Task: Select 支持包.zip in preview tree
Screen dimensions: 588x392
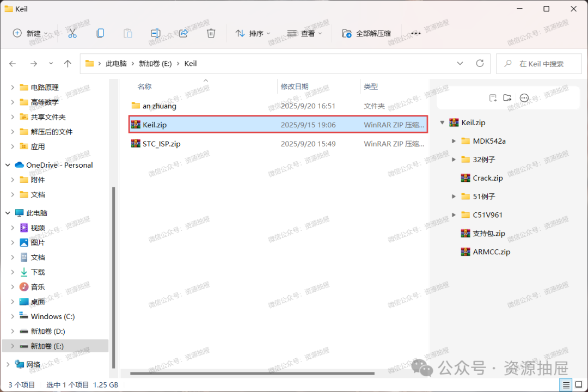Action: (488, 234)
